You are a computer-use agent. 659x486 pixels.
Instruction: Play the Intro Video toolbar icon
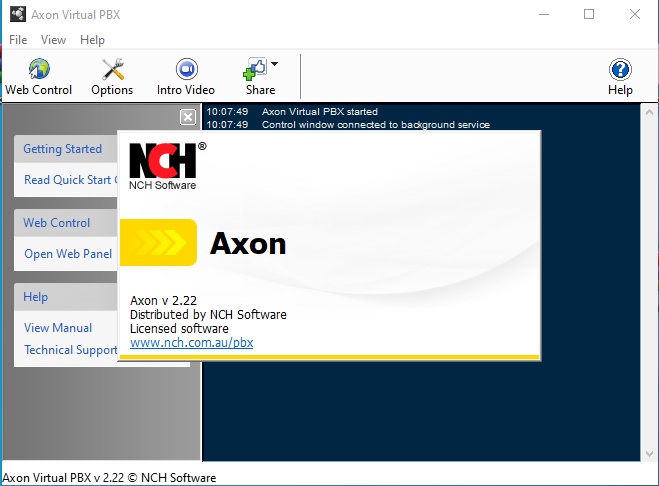[x=187, y=69]
